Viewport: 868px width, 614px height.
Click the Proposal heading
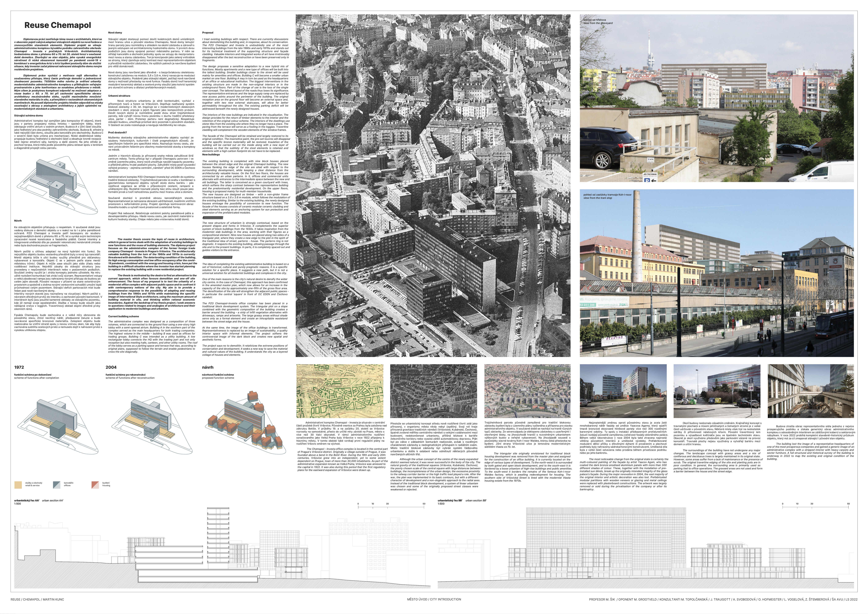pyautogui.click(x=208, y=33)
